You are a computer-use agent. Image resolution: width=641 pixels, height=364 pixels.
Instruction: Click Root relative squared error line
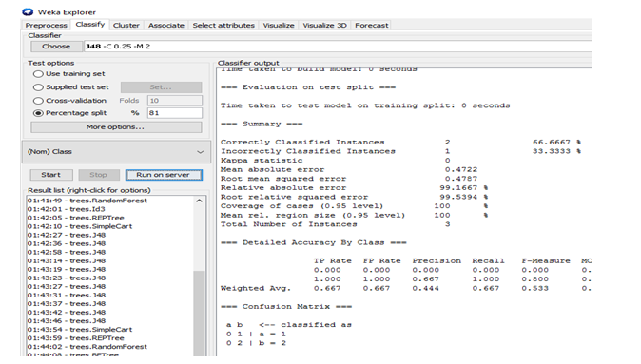point(354,197)
